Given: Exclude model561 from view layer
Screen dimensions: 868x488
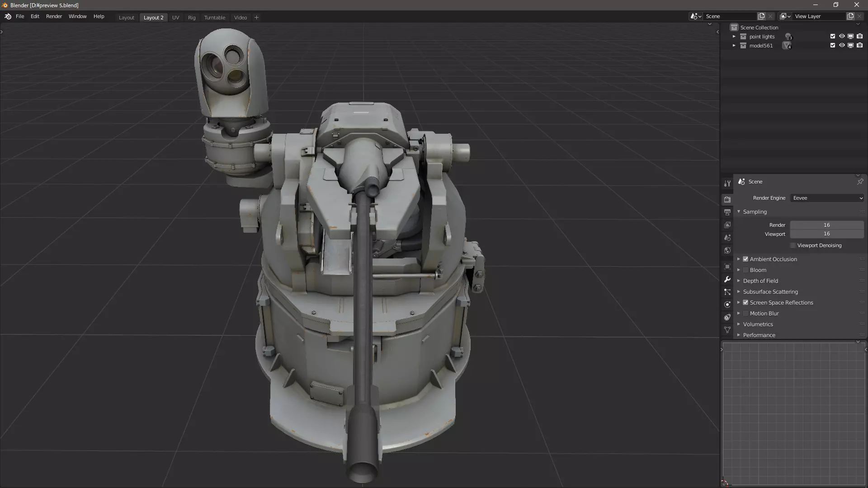Looking at the screenshot, I should (x=833, y=46).
